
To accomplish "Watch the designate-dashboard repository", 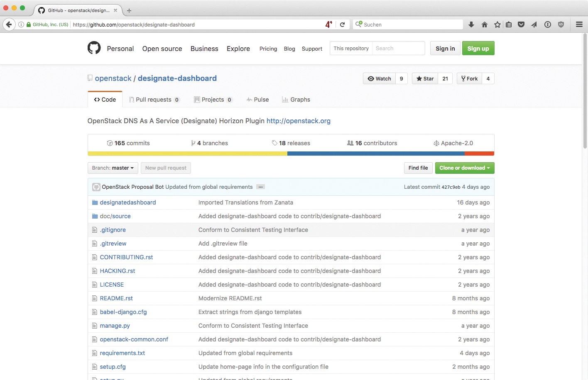I will pyautogui.click(x=379, y=78).
